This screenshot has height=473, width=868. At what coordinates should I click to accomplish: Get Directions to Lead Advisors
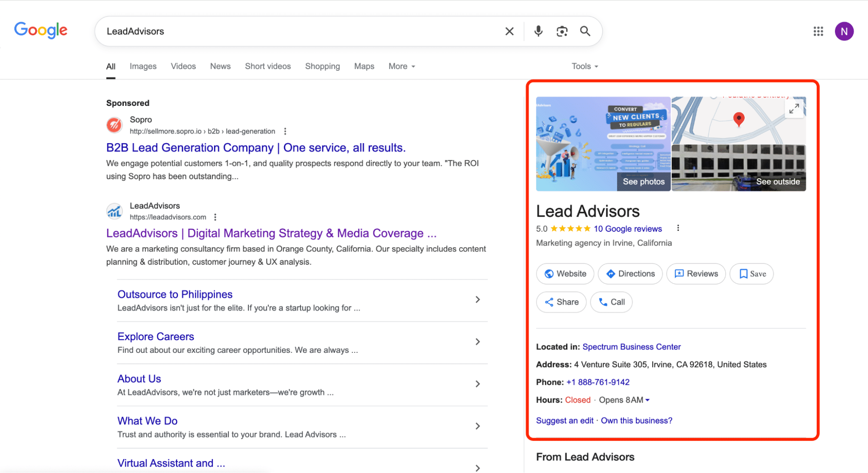630,274
